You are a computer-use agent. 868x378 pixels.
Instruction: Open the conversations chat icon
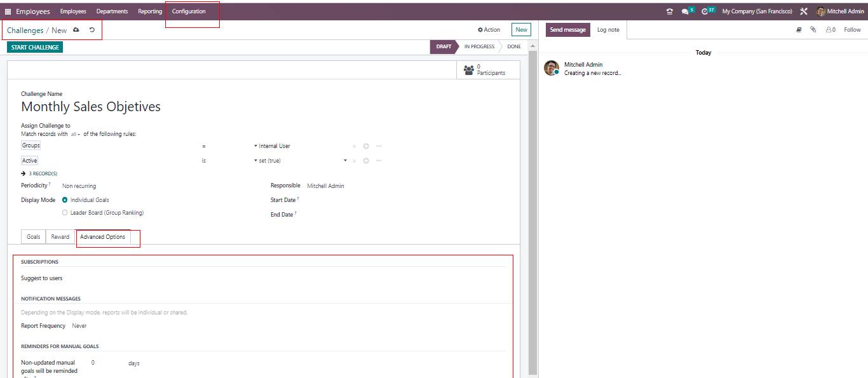tap(685, 11)
